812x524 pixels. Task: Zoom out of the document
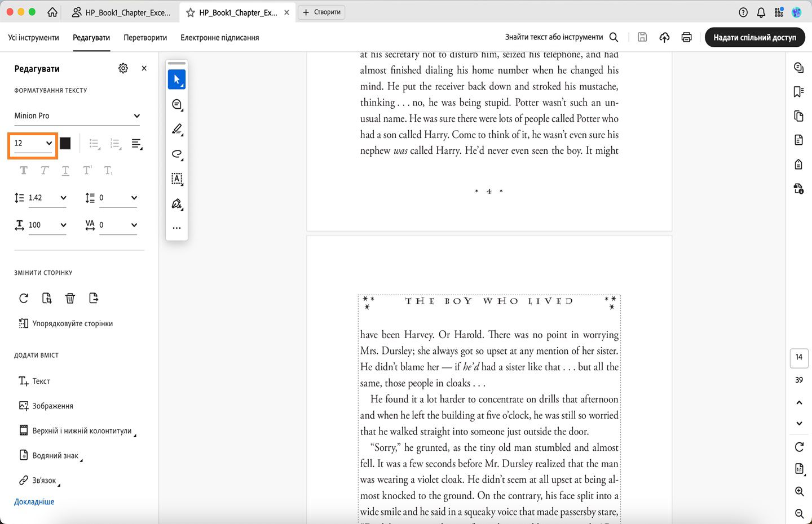click(799, 513)
